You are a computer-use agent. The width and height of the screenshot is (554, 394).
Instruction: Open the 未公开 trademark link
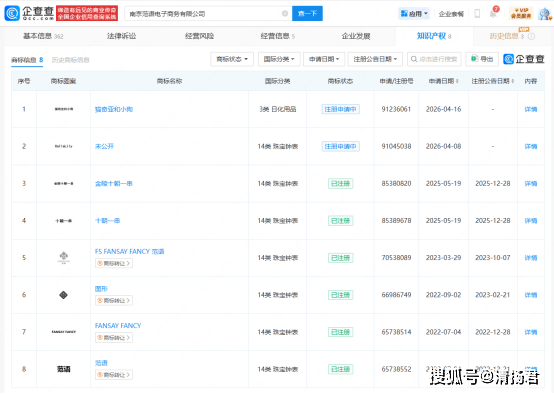tap(104, 147)
